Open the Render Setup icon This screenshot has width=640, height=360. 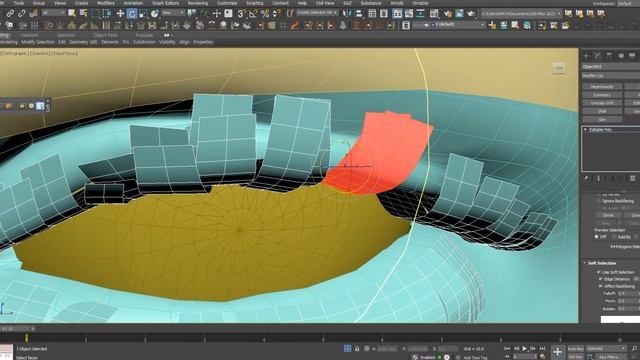pos(448,13)
